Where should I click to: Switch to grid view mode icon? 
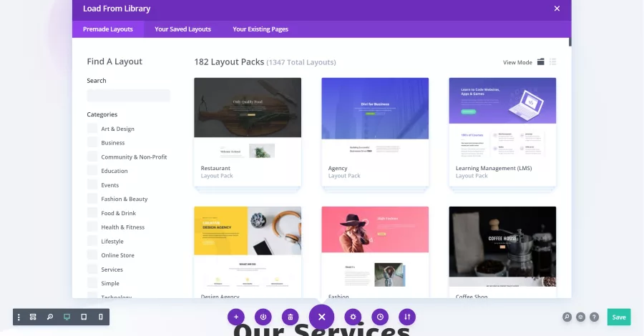(540, 62)
